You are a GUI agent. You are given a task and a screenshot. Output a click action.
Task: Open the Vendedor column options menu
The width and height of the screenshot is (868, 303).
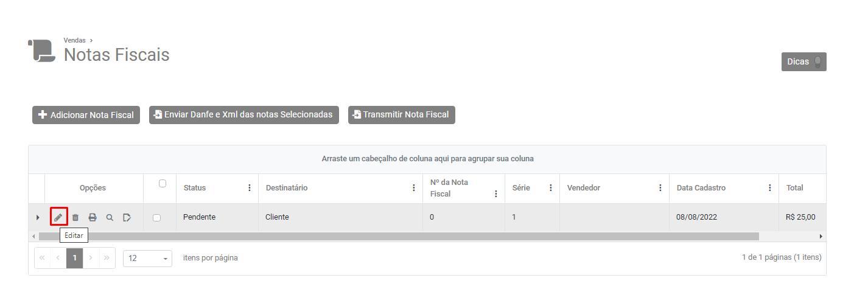[x=660, y=188]
